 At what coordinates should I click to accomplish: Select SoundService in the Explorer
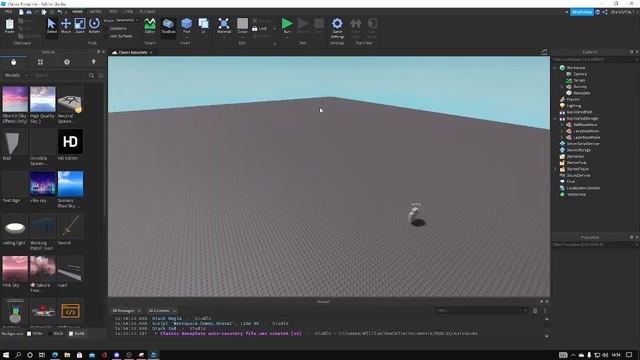click(578, 175)
